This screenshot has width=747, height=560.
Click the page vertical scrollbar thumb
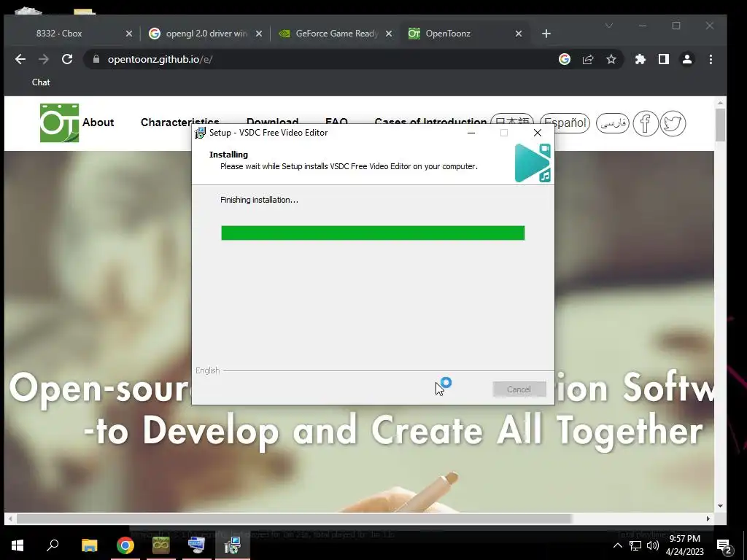(720, 125)
